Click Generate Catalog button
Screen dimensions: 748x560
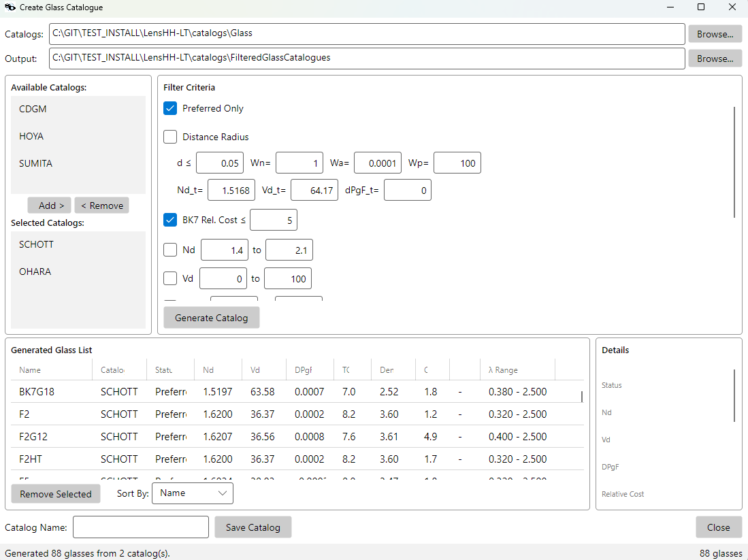point(211,318)
